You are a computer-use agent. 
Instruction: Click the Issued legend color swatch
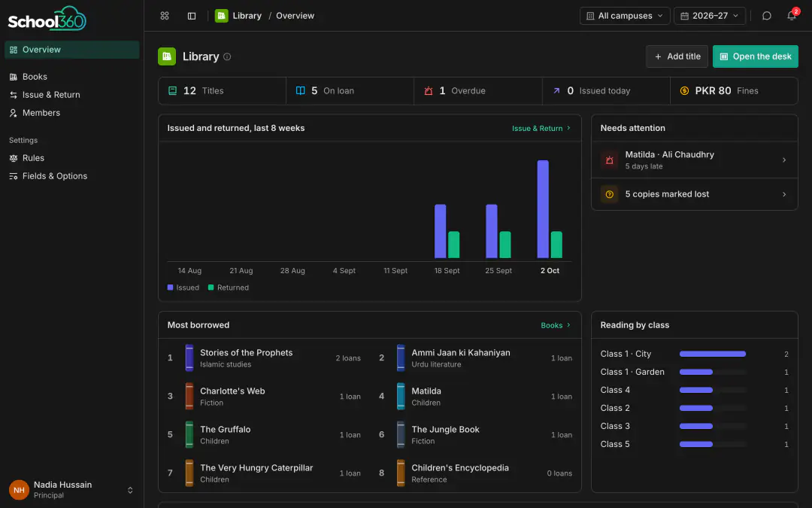point(171,287)
